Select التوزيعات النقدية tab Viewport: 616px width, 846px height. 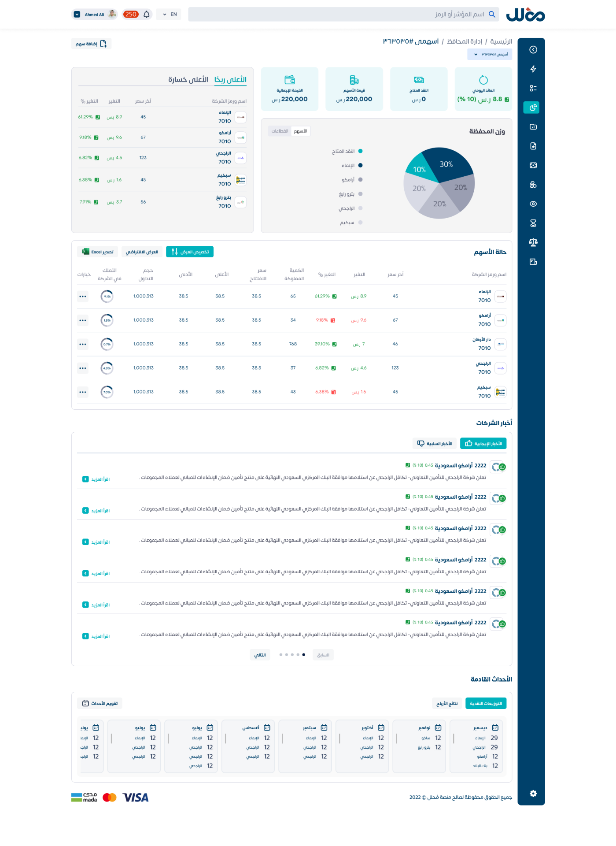tap(486, 704)
